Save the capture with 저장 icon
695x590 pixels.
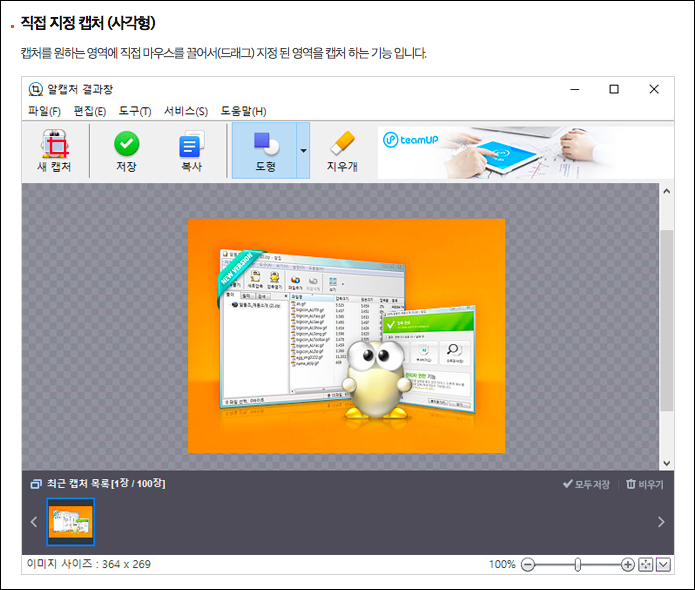tap(126, 151)
